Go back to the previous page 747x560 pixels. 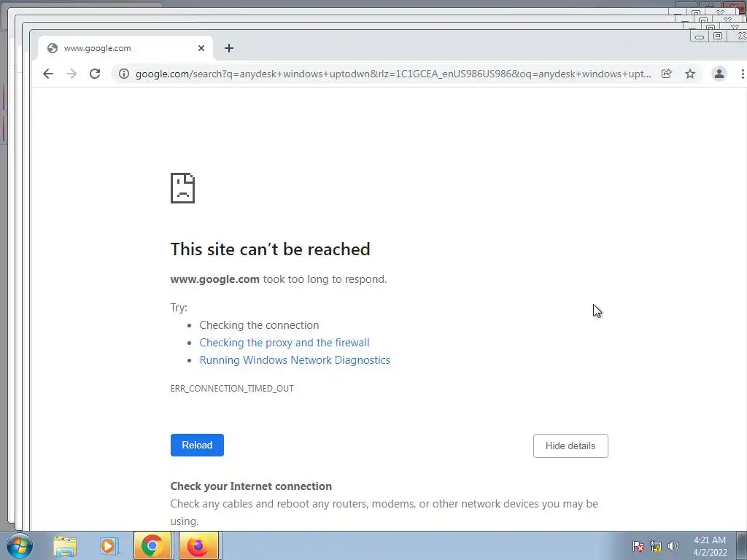pos(47,74)
